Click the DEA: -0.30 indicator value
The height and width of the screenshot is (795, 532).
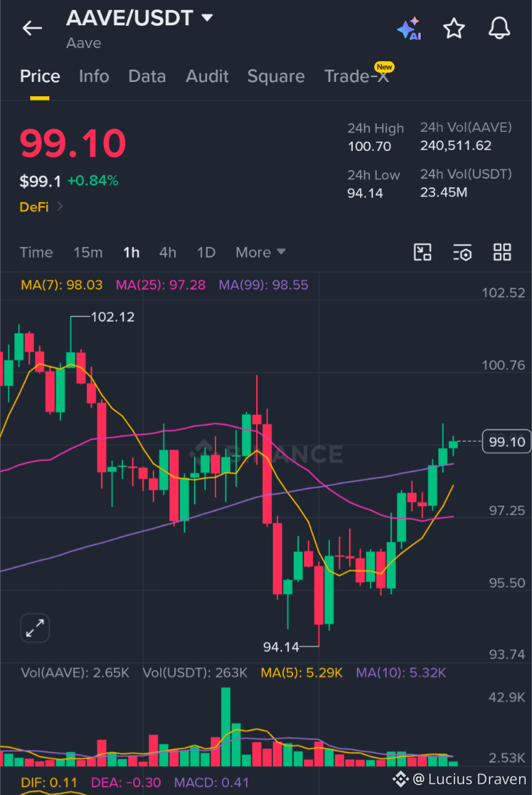[x=126, y=783]
